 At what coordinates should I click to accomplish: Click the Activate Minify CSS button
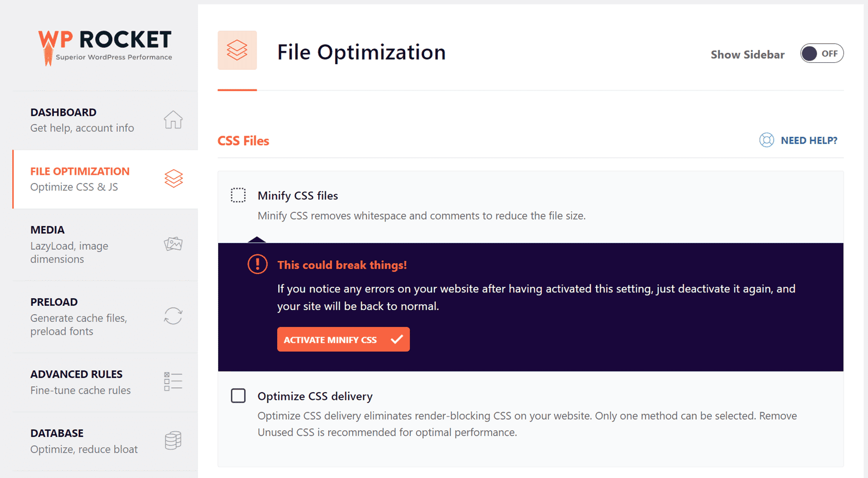[x=343, y=339]
